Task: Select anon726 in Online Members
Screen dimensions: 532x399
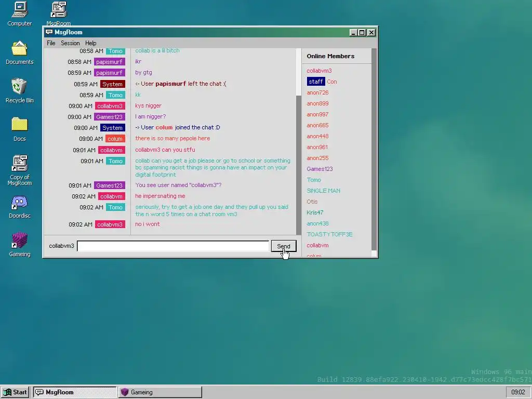Action: pos(317,92)
